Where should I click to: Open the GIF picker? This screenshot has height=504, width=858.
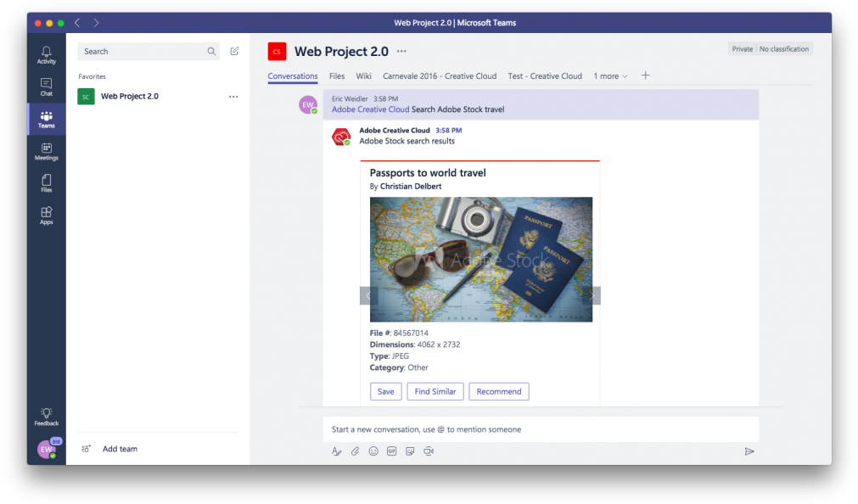point(391,451)
